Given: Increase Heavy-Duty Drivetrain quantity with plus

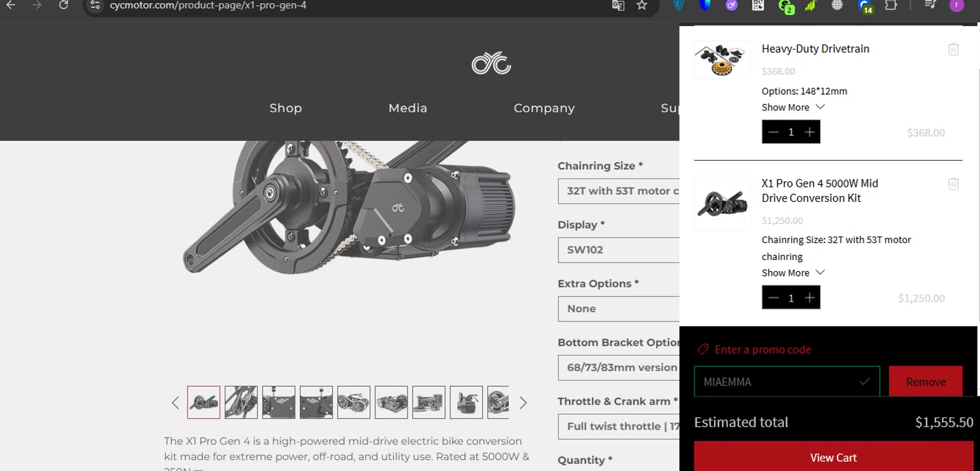Looking at the screenshot, I should point(809,132).
